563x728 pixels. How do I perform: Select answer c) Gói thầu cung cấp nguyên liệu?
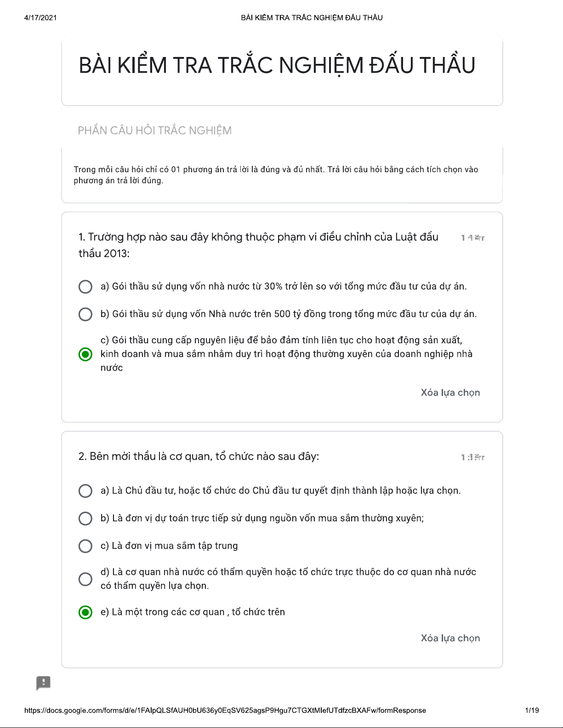click(x=85, y=354)
